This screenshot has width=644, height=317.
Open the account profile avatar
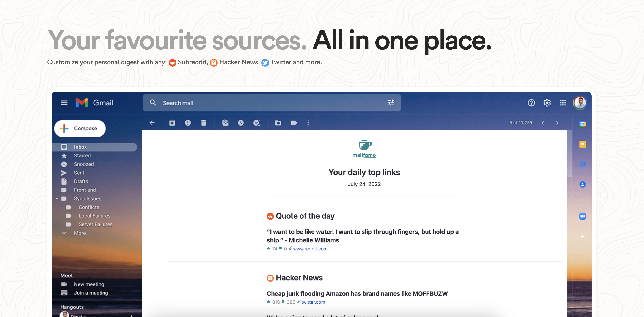point(580,103)
